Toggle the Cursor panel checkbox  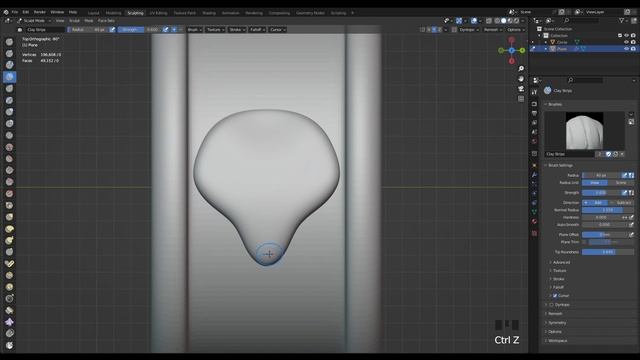(x=555, y=296)
